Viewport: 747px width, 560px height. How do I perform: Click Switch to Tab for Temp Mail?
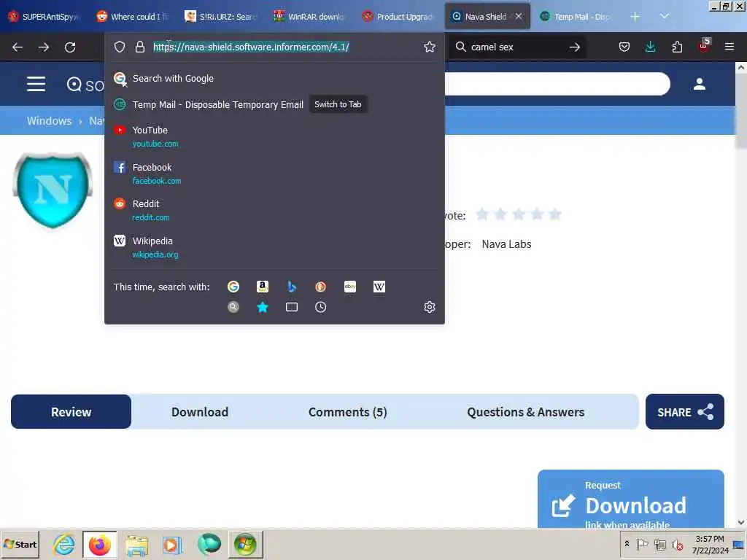click(x=338, y=104)
